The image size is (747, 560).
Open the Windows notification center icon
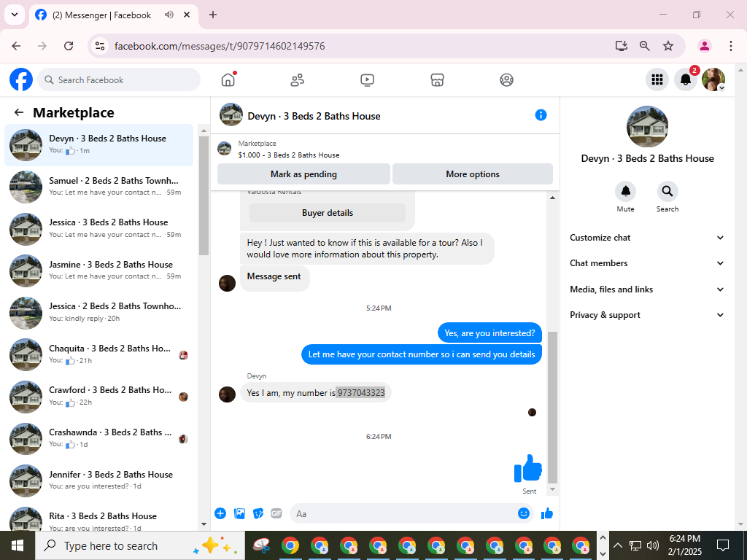click(723, 545)
